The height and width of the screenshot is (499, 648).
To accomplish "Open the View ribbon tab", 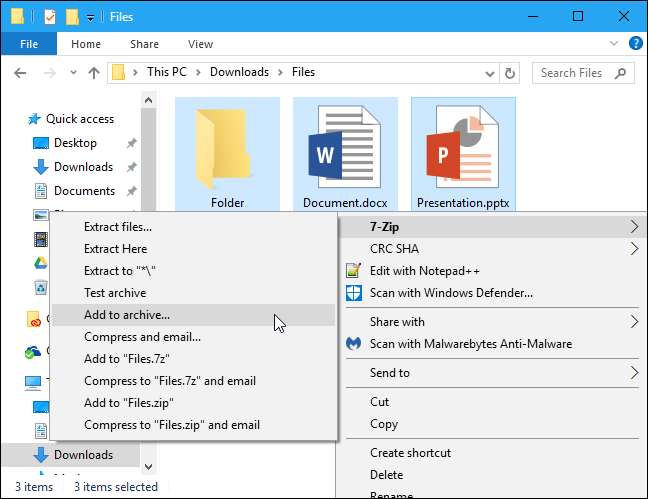I will coord(200,44).
